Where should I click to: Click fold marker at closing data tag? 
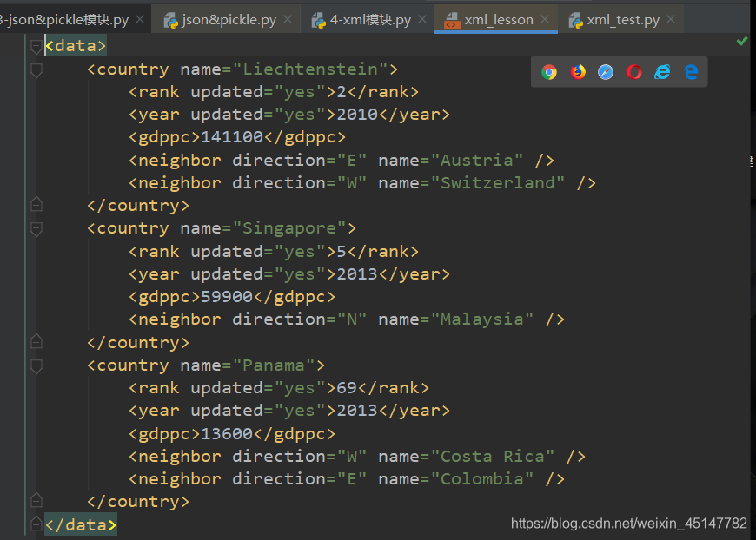(x=36, y=524)
